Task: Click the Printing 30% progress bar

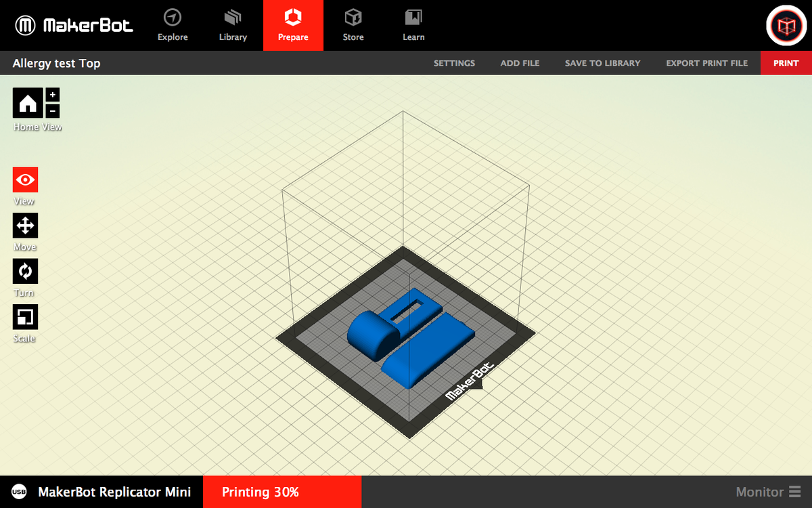Action: pos(282,492)
